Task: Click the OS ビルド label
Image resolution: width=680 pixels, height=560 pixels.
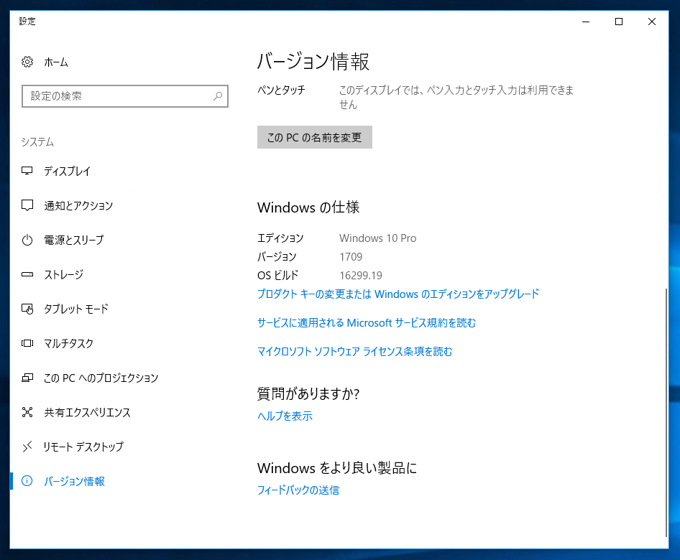Action: tap(278, 275)
